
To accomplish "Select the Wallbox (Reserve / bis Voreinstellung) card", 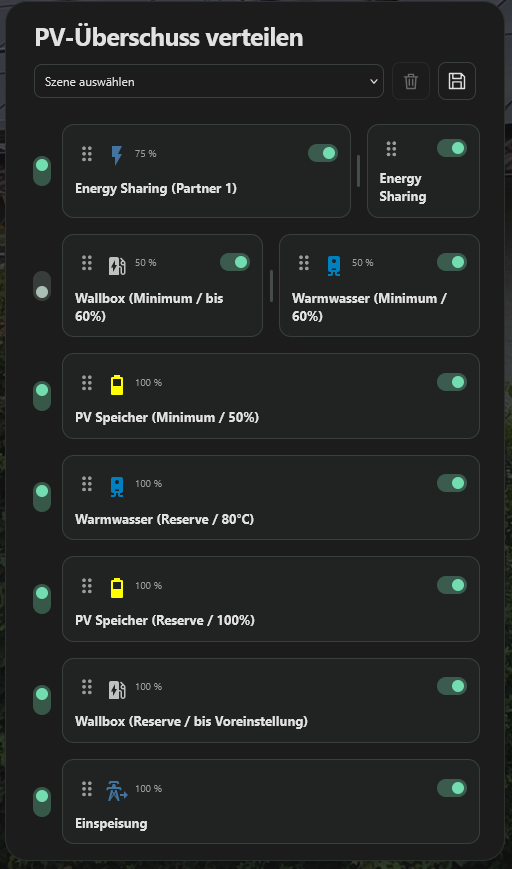I will pos(271,701).
